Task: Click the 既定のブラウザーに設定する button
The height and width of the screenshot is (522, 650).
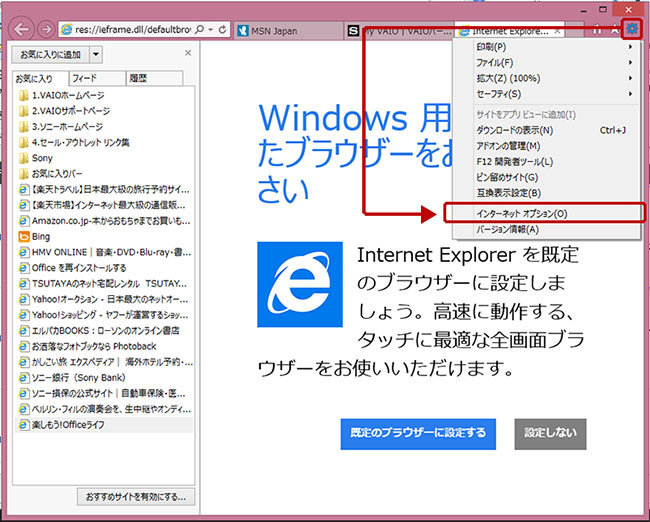Action: (x=418, y=434)
